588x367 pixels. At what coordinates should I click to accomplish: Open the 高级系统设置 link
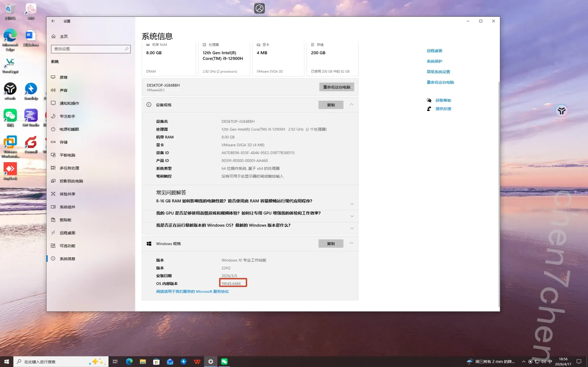[438, 72]
